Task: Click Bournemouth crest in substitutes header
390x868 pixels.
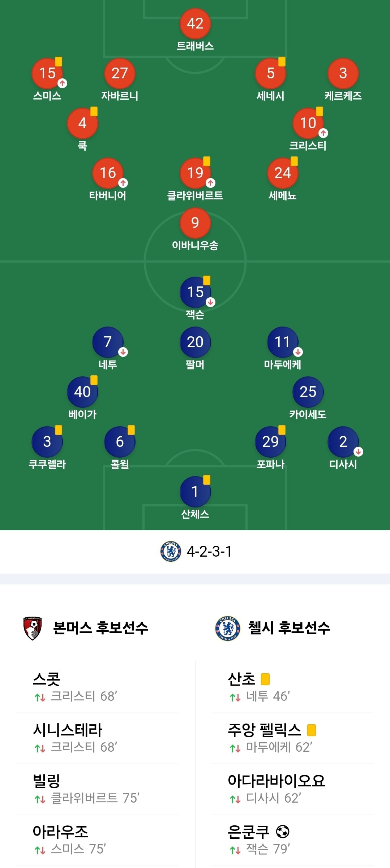Action: (33, 629)
